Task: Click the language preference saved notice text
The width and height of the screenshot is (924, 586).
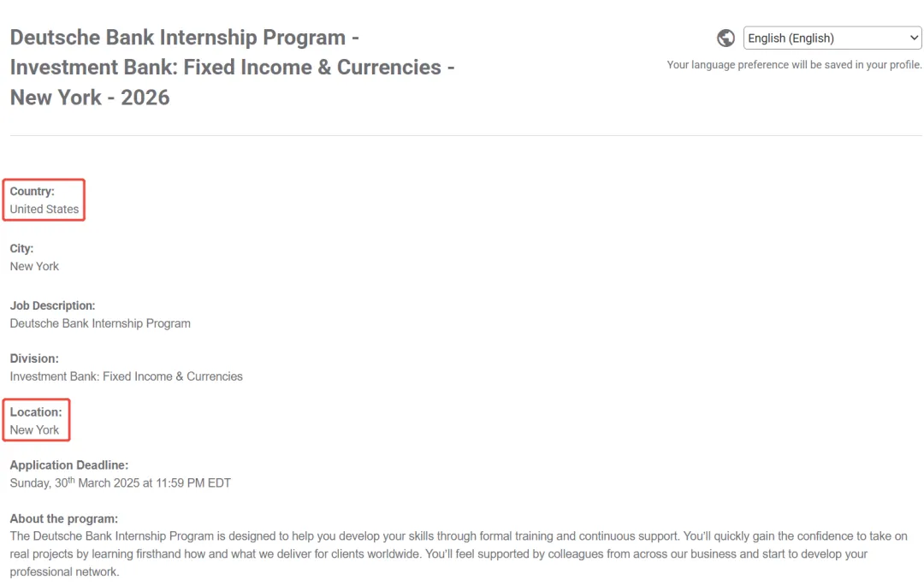Action: click(x=794, y=65)
